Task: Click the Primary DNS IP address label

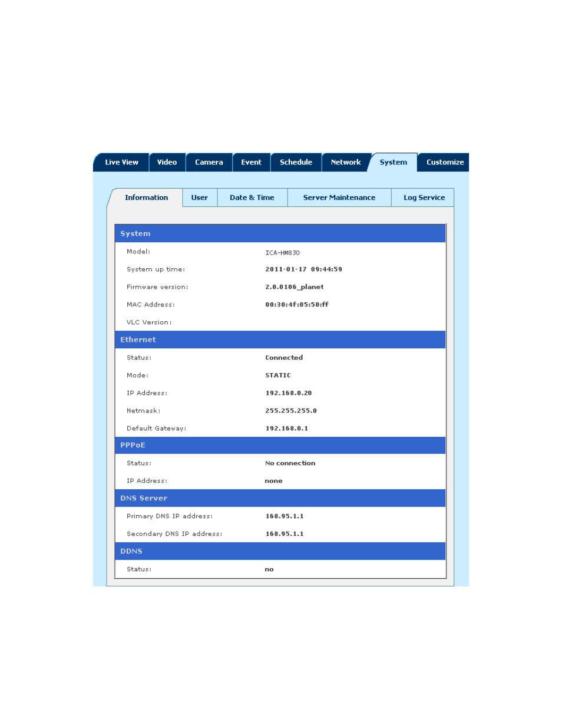Action: (x=170, y=516)
